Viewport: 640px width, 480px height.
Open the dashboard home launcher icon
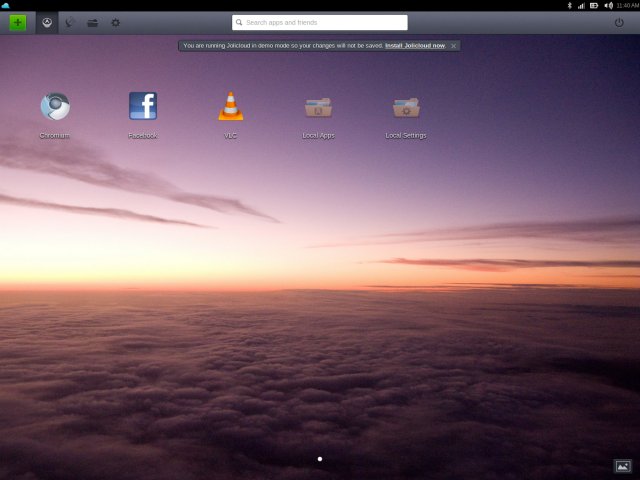click(x=47, y=22)
